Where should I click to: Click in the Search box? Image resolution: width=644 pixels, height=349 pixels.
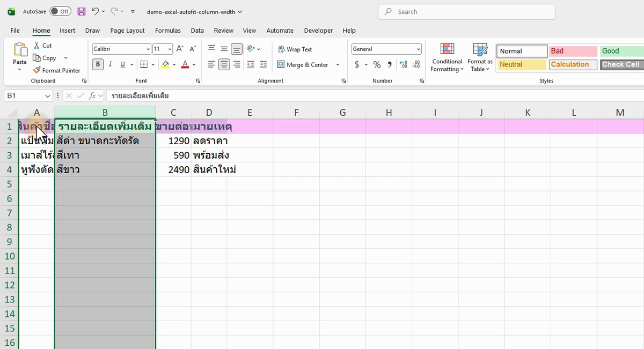pos(466,11)
